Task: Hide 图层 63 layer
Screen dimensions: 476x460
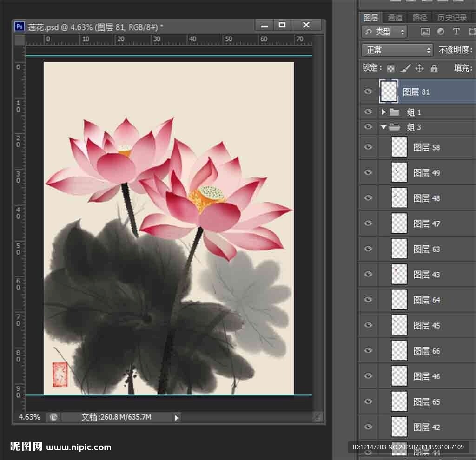Action: (x=368, y=249)
